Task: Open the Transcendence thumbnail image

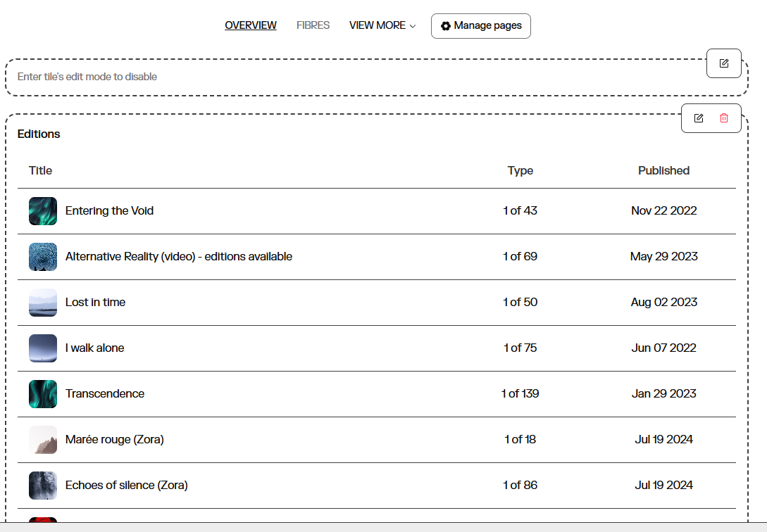Action: click(43, 394)
